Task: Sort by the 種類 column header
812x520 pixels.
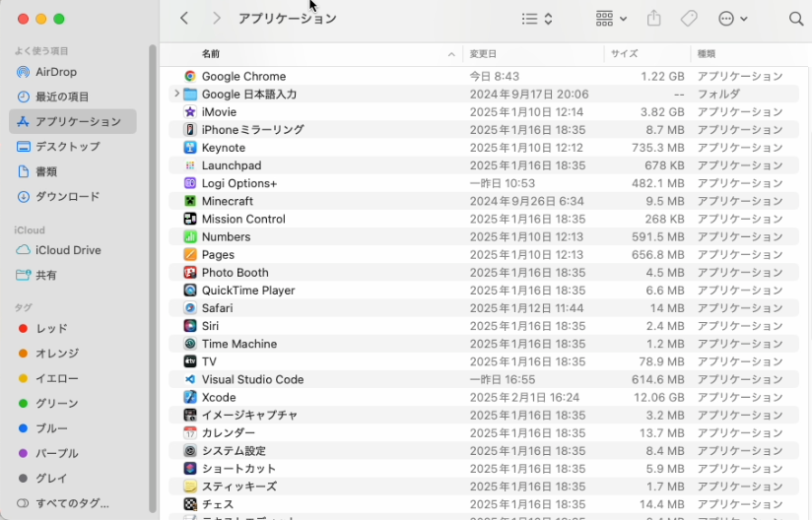Action: 749,54
